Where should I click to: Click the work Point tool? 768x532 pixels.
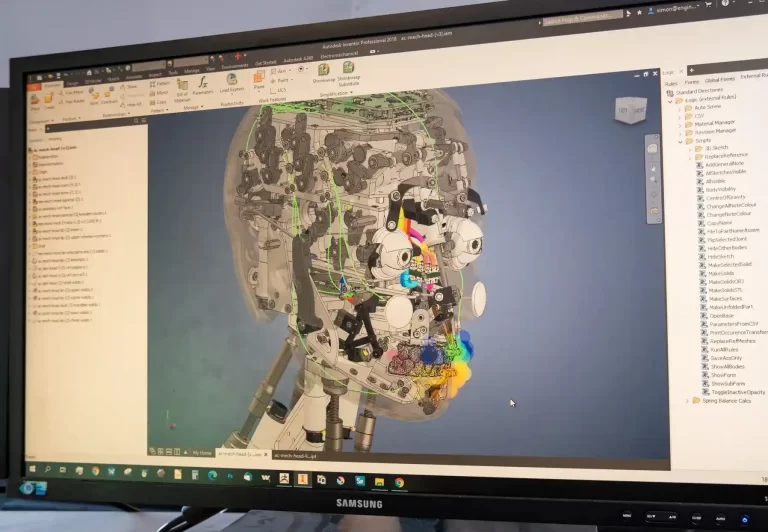coord(281,81)
